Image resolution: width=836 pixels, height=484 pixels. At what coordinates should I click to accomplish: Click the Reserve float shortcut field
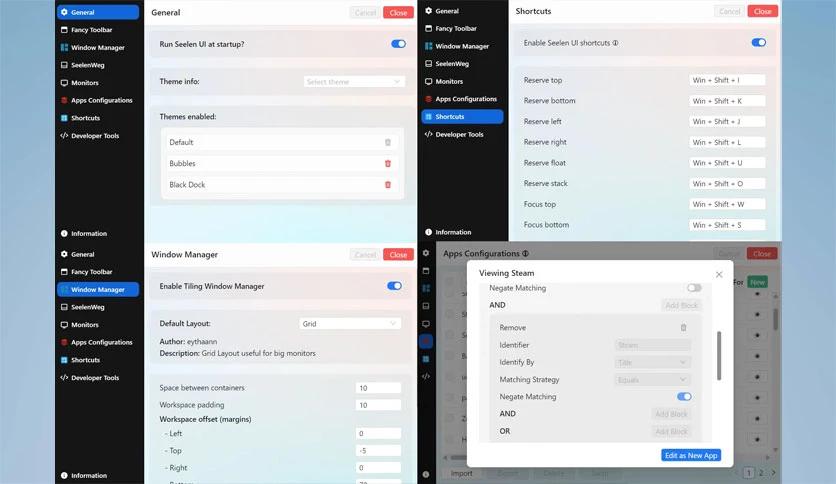pyautogui.click(x=727, y=163)
